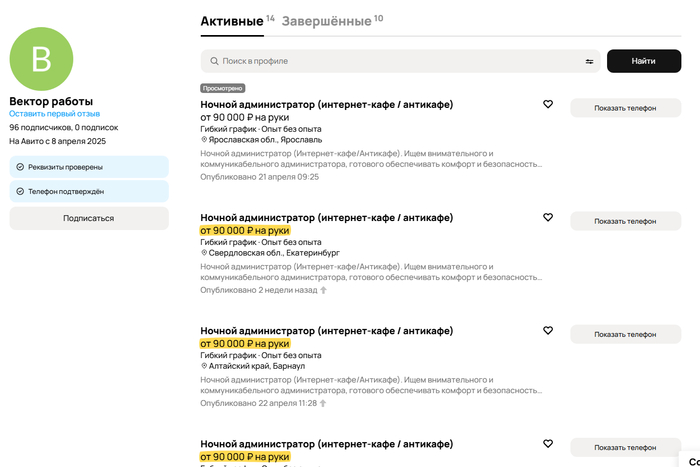
Task: Click the location pin icon next to Екатеринбург
Action: 204,254
